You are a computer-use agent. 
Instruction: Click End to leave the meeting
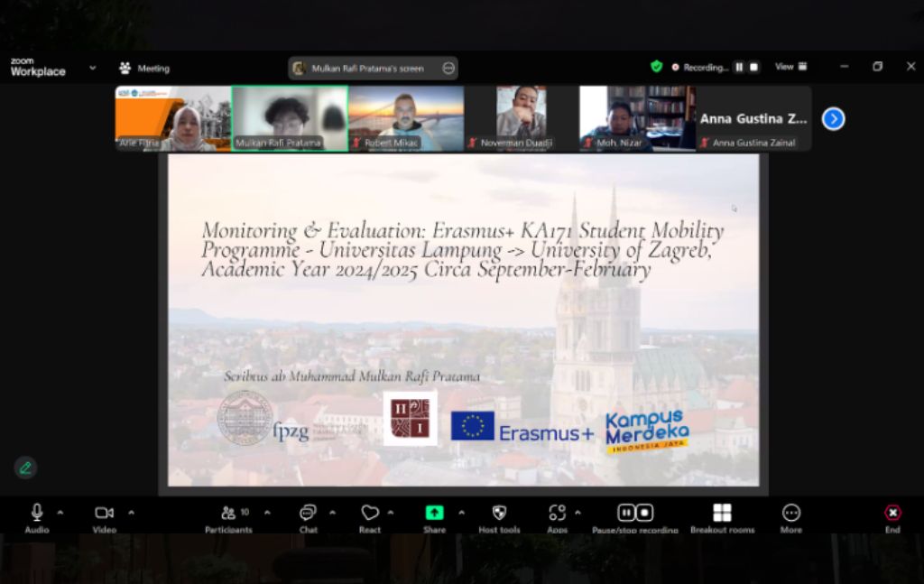892,514
